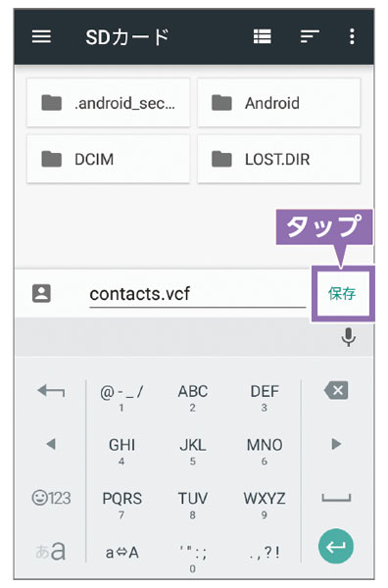The height and width of the screenshot is (588, 388).
Task: Open the hamburger navigation menu
Action: point(41,37)
